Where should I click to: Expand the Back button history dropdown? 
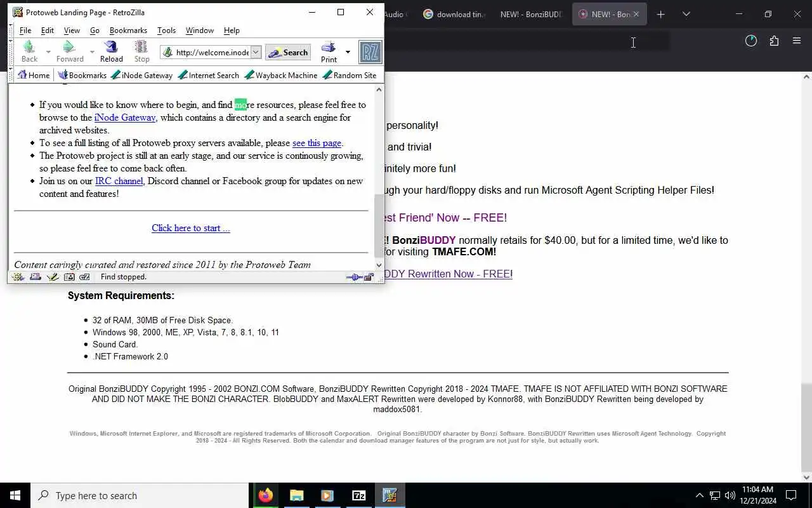(48, 52)
